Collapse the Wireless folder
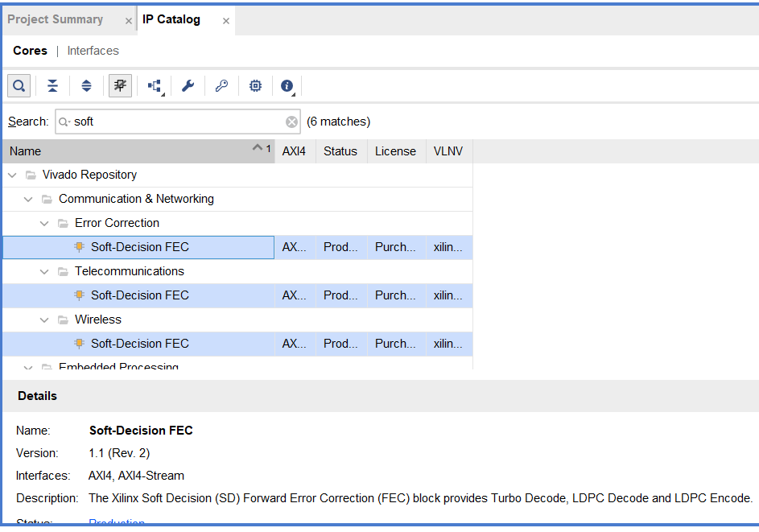 [x=44, y=320]
